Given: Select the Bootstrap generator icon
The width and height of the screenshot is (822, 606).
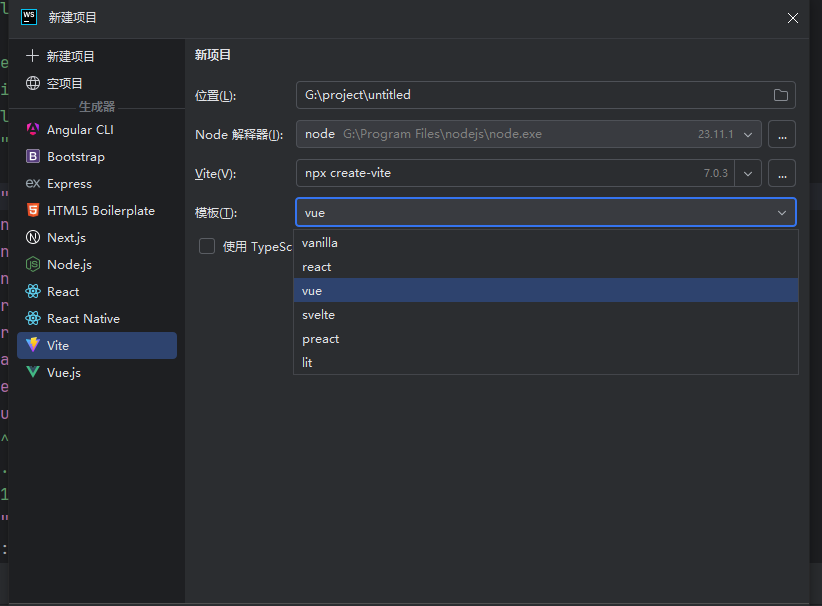Looking at the screenshot, I should pyautogui.click(x=33, y=156).
